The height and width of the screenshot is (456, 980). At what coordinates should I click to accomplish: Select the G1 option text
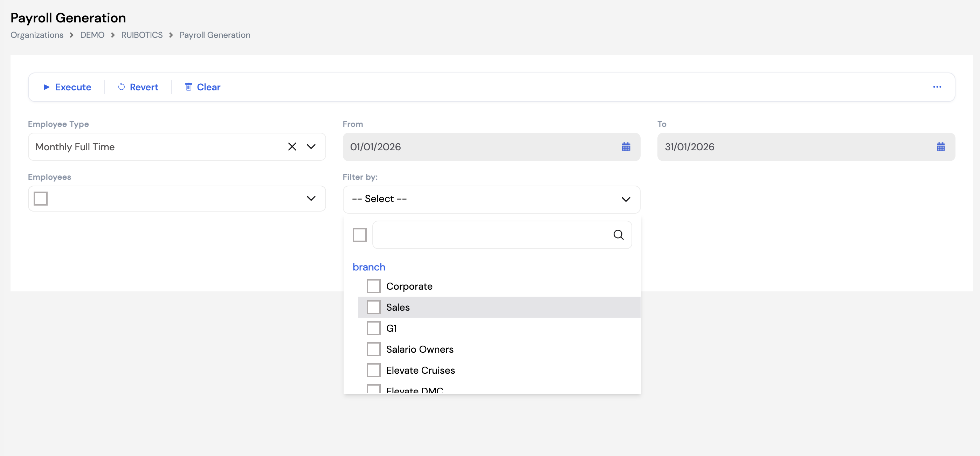tap(391, 328)
